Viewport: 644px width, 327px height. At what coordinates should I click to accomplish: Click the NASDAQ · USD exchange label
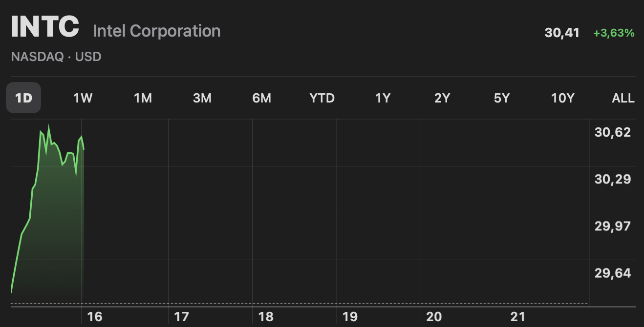(56, 57)
